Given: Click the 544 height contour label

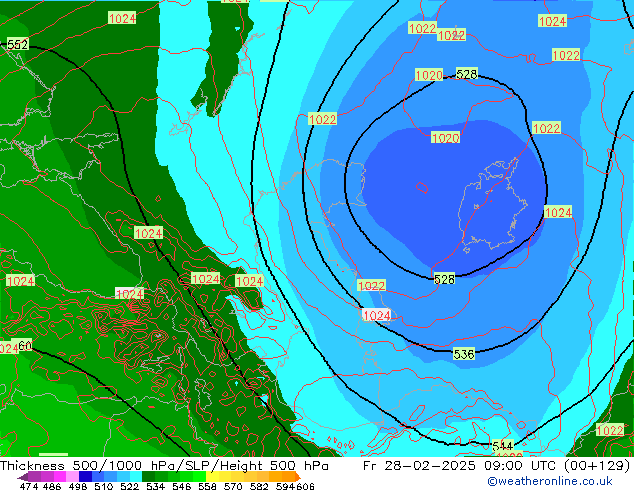Looking at the screenshot, I should (x=503, y=446).
